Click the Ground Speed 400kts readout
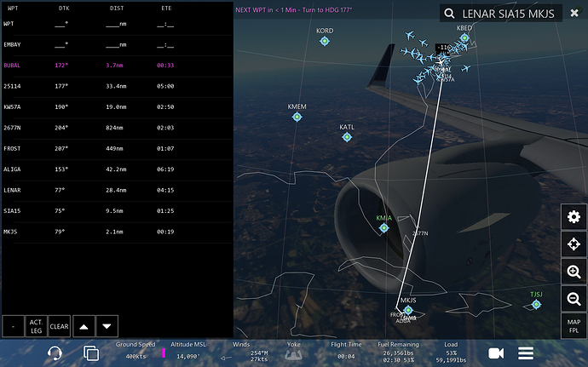The image size is (588, 367). tap(135, 351)
